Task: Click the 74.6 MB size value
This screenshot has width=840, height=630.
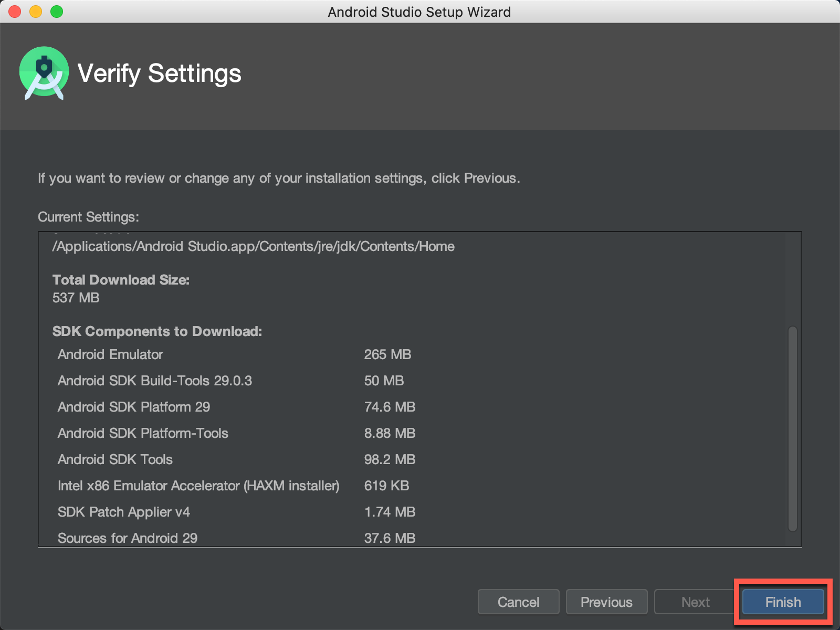Action: tap(390, 407)
